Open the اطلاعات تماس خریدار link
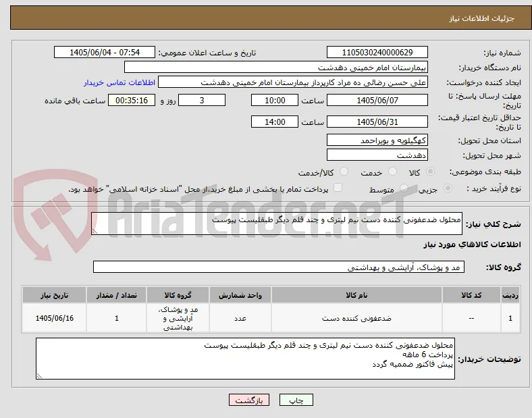Screen dimensions: 532x418 tap(119, 82)
